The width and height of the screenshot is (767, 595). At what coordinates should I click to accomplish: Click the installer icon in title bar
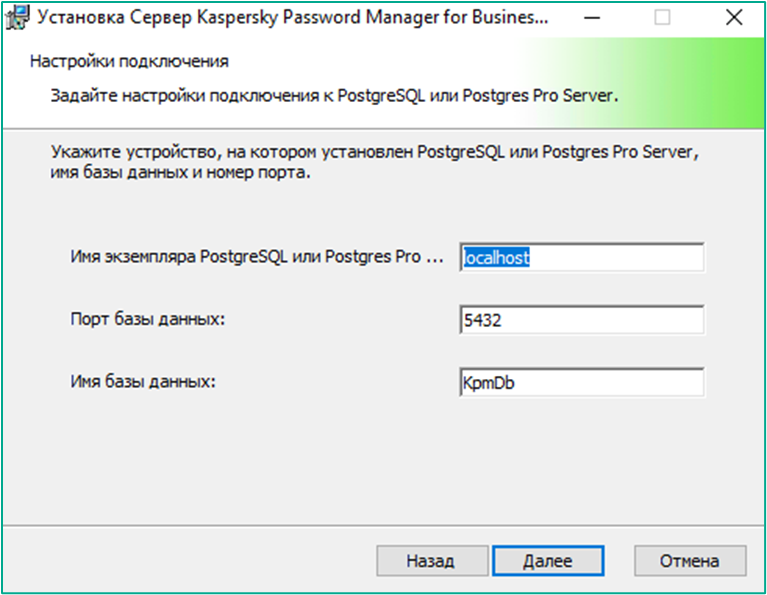tap(18, 18)
